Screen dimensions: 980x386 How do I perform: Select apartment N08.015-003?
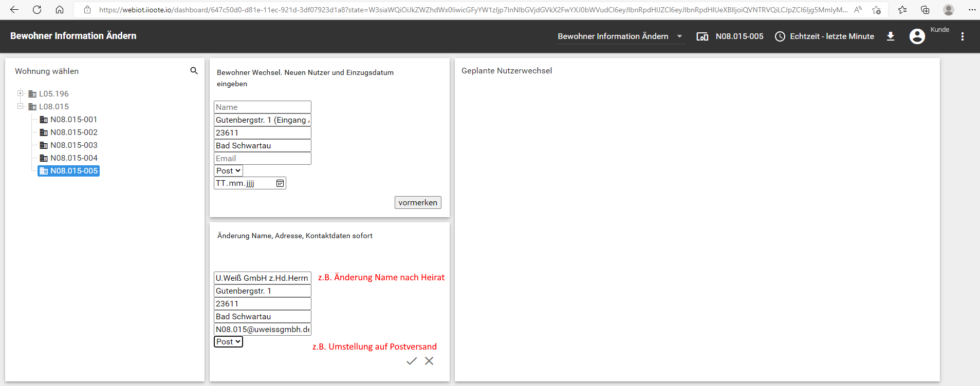(x=73, y=145)
